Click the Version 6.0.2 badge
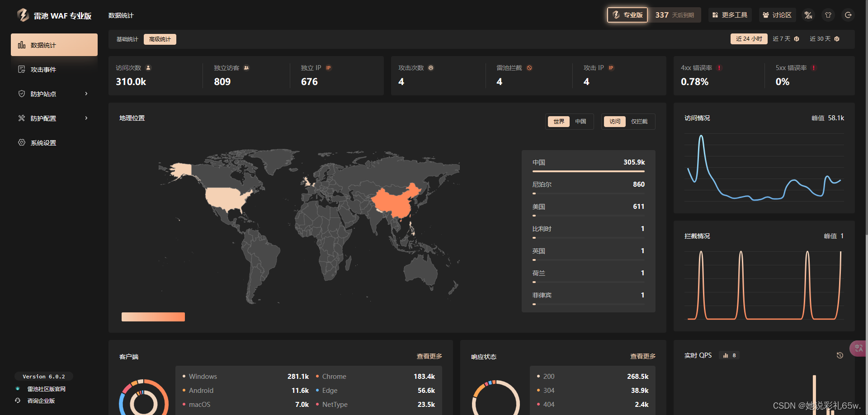This screenshot has width=868, height=415. coord(44,376)
